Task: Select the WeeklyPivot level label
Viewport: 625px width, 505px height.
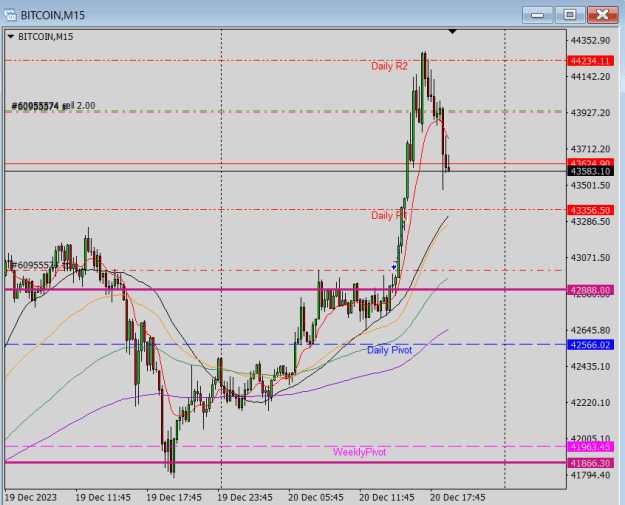Action: (x=360, y=452)
